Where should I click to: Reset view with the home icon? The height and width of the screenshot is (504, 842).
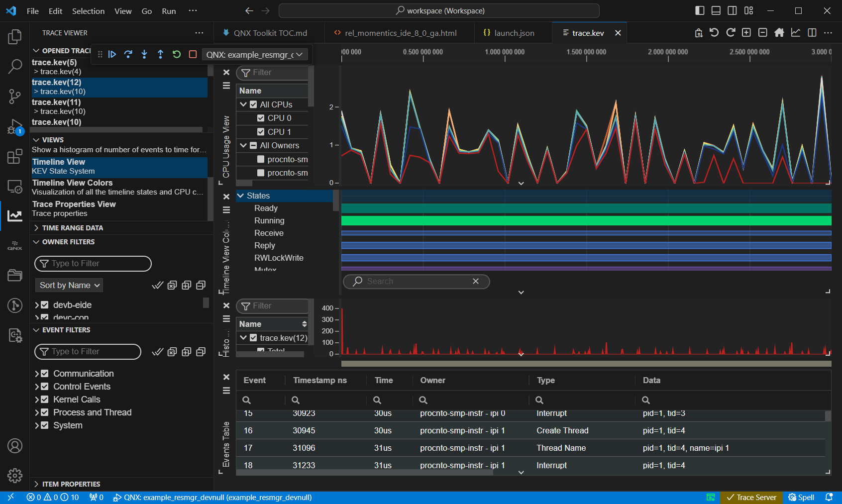point(779,33)
